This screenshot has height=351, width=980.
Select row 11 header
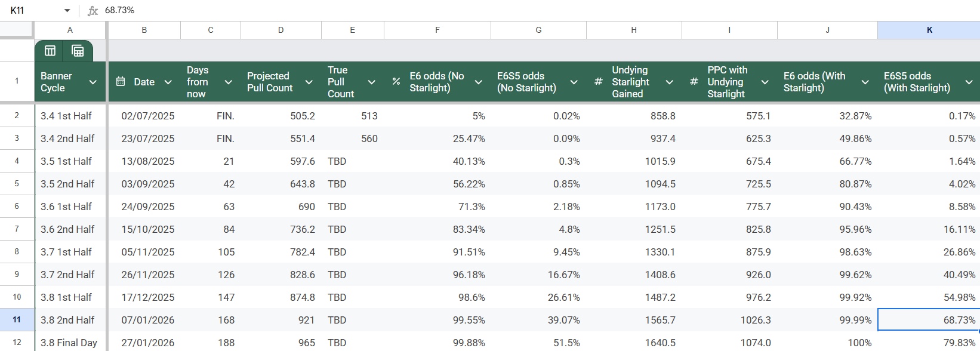coord(17,320)
